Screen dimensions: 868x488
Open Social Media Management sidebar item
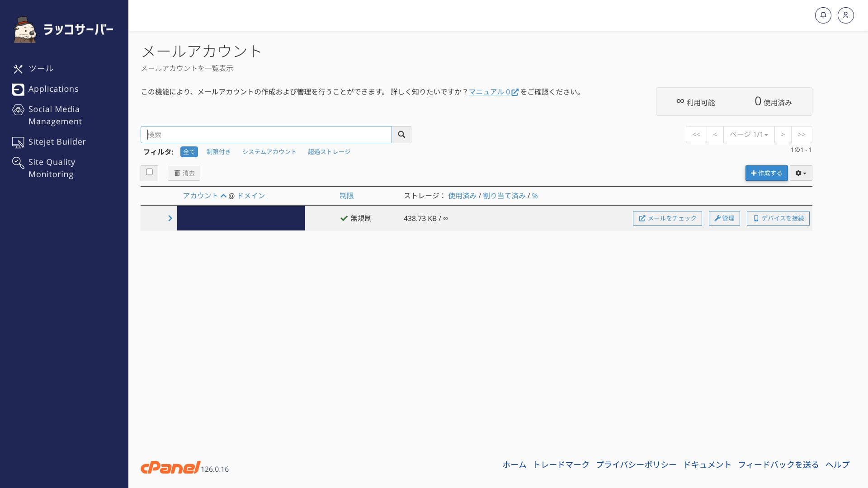tap(54, 115)
